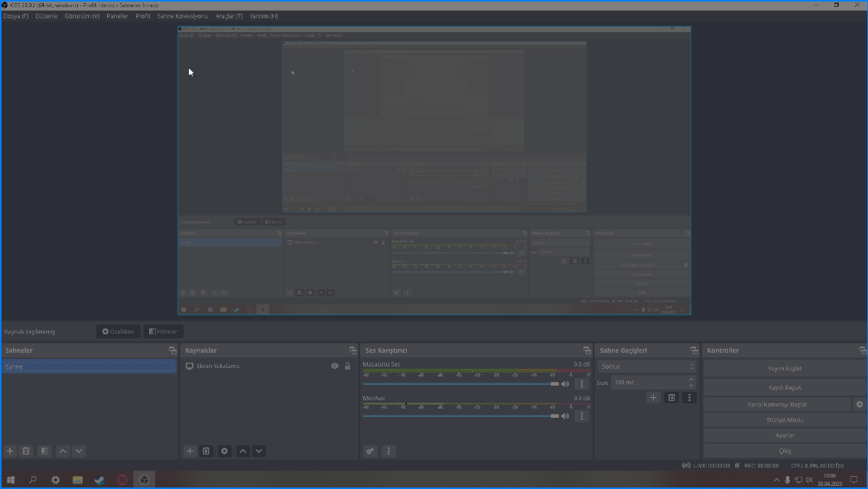Move the scene down in Sahneler
Image resolution: width=868 pixels, height=489 pixels.
pyautogui.click(x=80, y=451)
